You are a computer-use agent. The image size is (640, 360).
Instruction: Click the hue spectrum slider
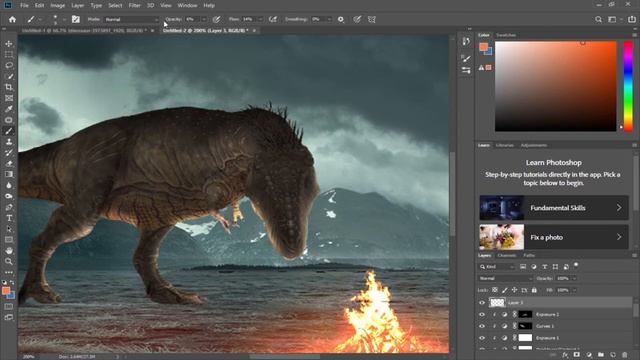pos(629,86)
